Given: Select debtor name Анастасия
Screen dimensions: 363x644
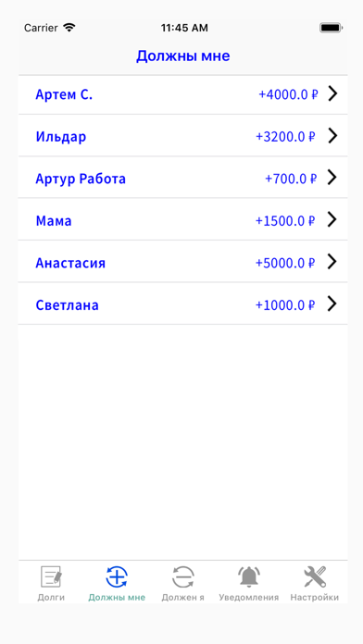Looking at the screenshot, I should pos(70,263).
